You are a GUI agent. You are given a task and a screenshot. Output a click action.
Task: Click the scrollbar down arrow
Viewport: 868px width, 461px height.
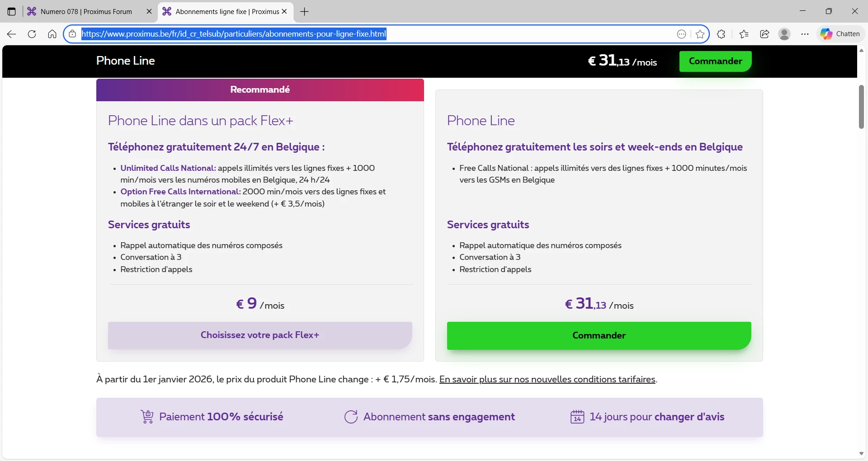(861, 454)
